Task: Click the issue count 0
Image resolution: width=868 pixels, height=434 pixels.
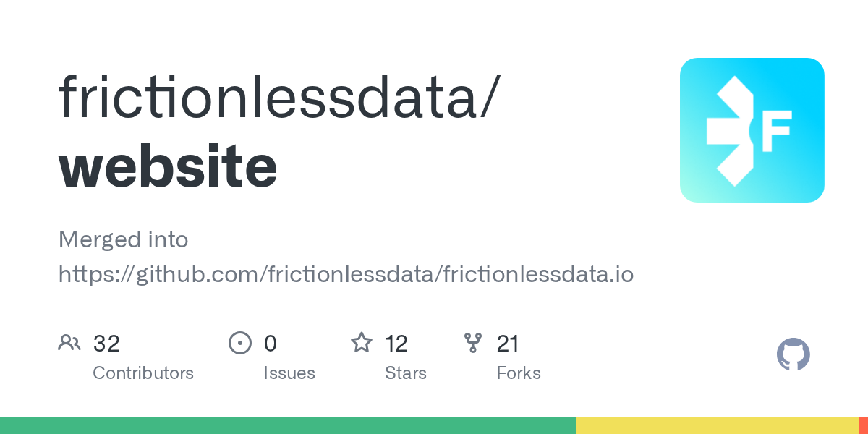Action: 271,344
